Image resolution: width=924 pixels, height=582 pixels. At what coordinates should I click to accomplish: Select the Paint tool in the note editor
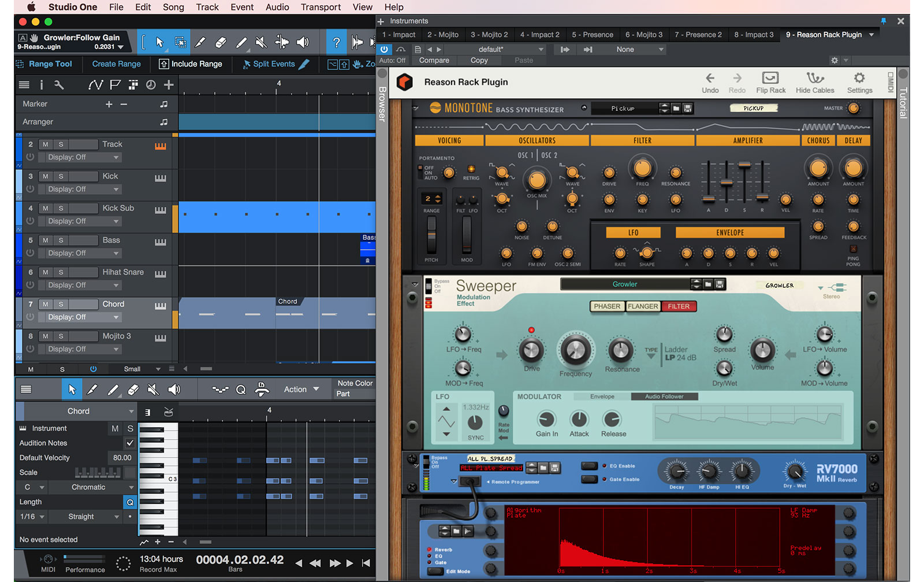(113, 390)
